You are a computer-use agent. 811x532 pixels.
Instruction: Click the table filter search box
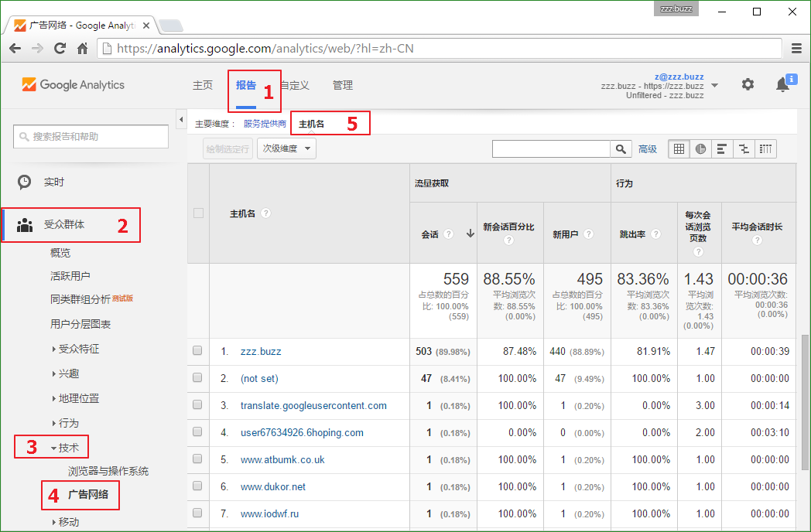tap(551, 149)
